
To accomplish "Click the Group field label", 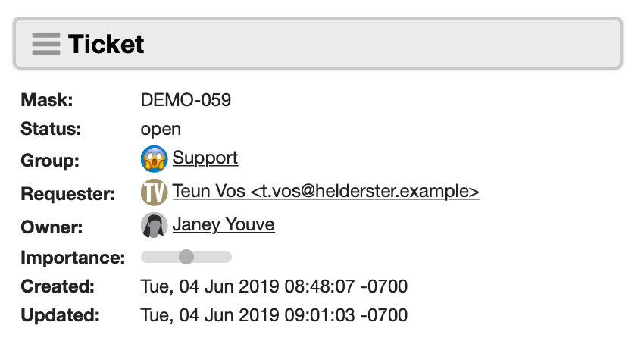I will (50, 160).
